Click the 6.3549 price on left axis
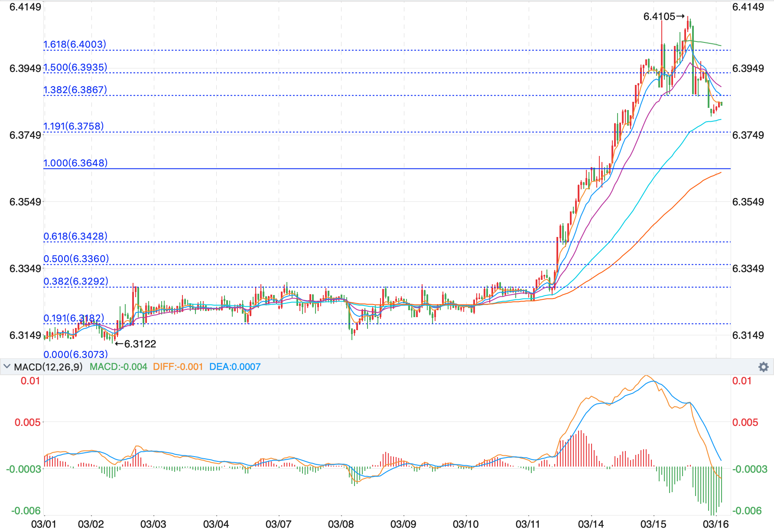This screenshot has width=774, height=532. pyautogui.click(x=26, y=202)
